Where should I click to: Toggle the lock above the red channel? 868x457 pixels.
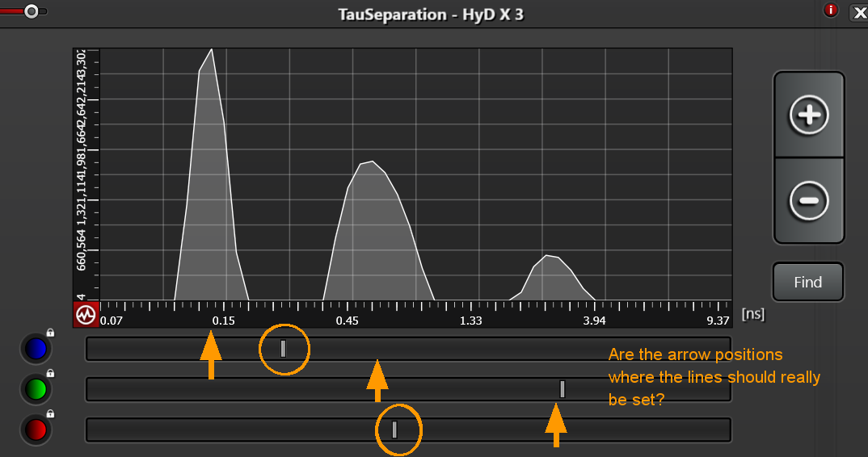click(x=50, y=413)
